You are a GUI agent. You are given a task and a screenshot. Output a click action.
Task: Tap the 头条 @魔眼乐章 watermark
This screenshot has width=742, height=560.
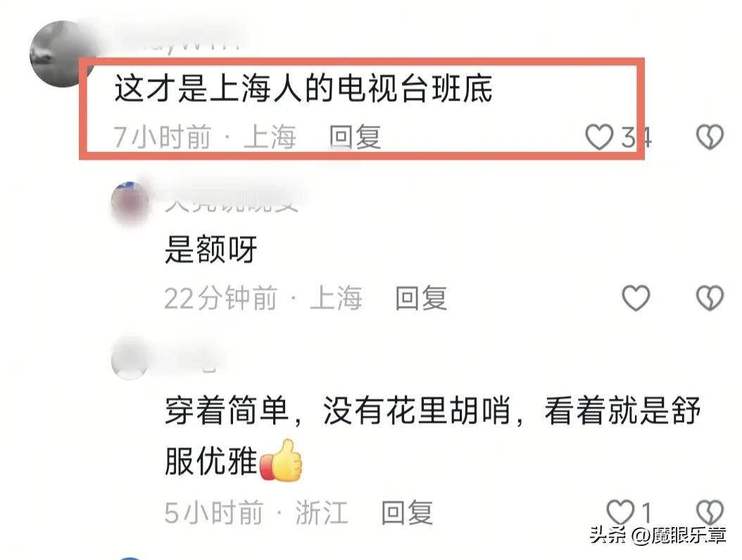click(x=658, y=535)
